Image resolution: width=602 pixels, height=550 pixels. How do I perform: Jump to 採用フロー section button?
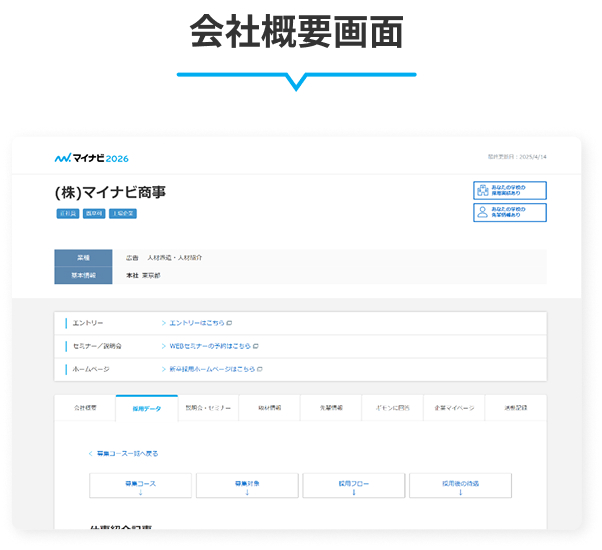click(x=354, y=486)
